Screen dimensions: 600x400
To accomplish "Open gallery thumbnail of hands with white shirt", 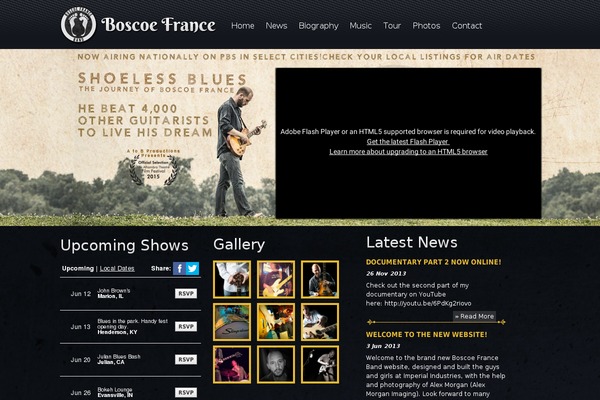I will [232, 279].
